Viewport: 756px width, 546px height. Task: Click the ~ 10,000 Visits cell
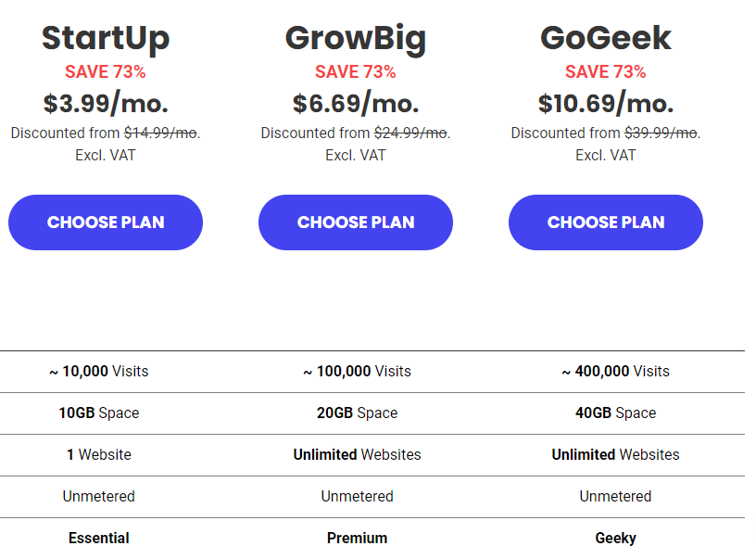pyautogui.click(x=99, y=372)
